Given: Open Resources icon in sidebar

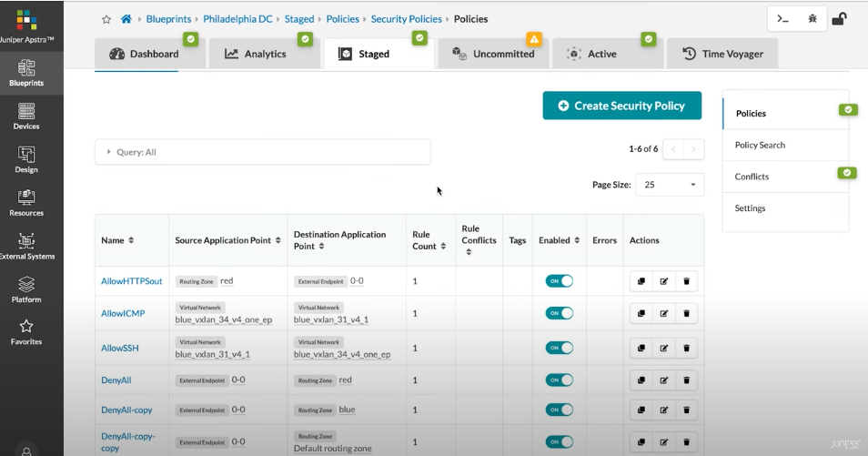Looking at the screenshot, I should click(x=26, y=203).
